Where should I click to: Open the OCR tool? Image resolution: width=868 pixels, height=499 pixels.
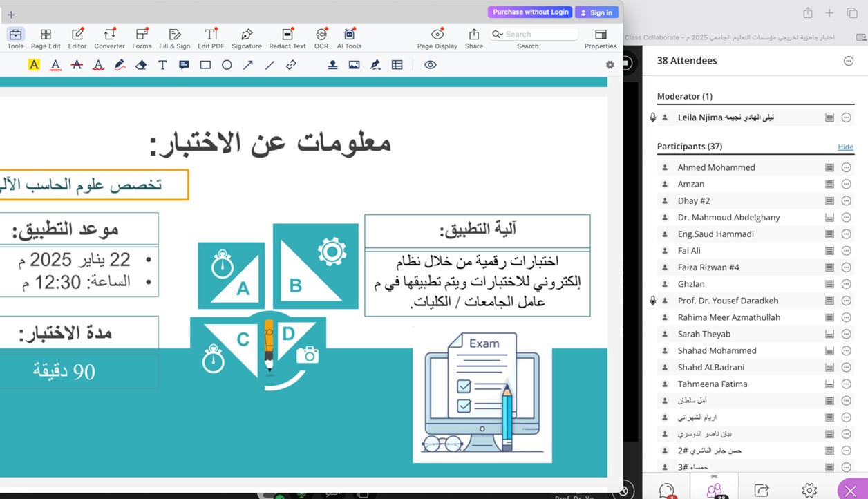point(321,39)
